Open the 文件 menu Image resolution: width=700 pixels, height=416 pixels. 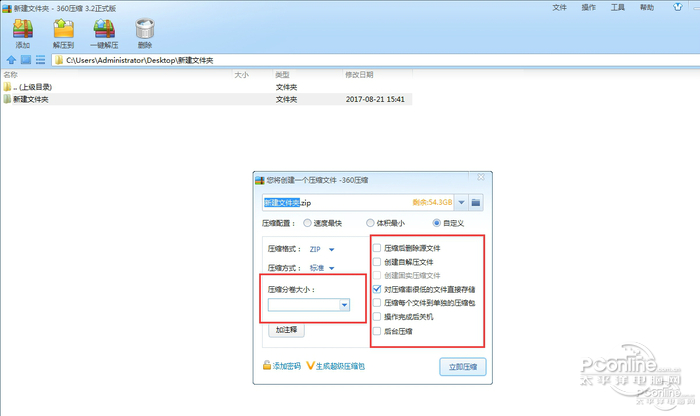[x=559, y=8]
